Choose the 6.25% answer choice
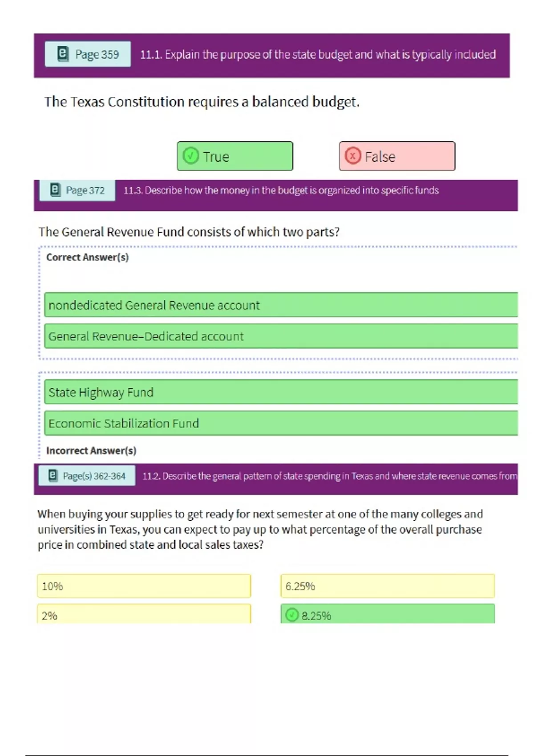The width and height of the screenshot is (534, 756). (387, 586)
